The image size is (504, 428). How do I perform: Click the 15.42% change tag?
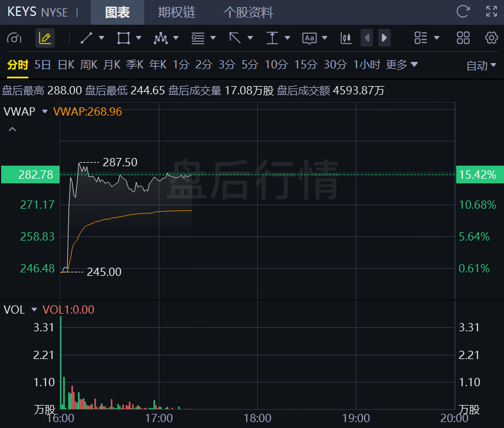click(480, 175)
